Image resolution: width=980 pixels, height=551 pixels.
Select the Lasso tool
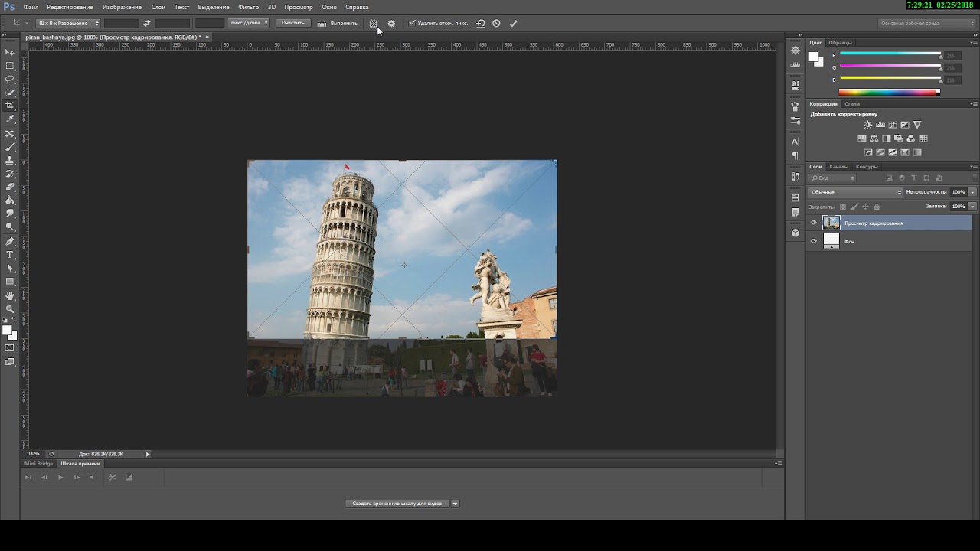(10, 79)
